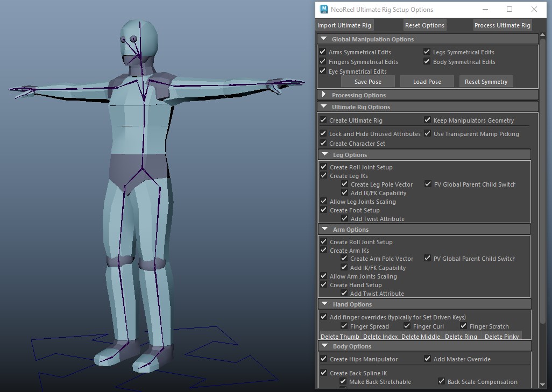Click the Delete Thumb button
The height and width of the screenshot is (392, 552).
[x=339, y=337]
